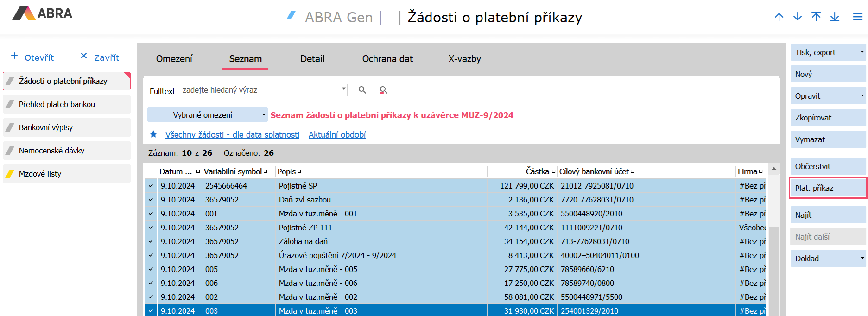
Task: Open the Omezení tab
Action: pyautogui.click(x=174, y=59)
